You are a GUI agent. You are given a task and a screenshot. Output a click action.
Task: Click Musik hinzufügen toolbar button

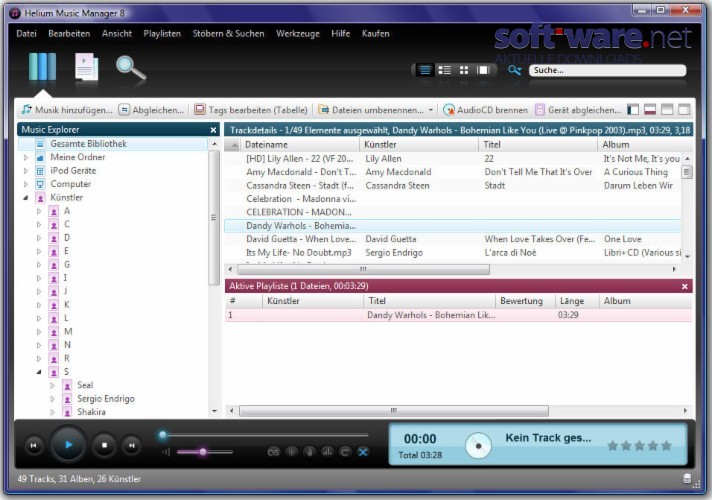pos(67,110)
